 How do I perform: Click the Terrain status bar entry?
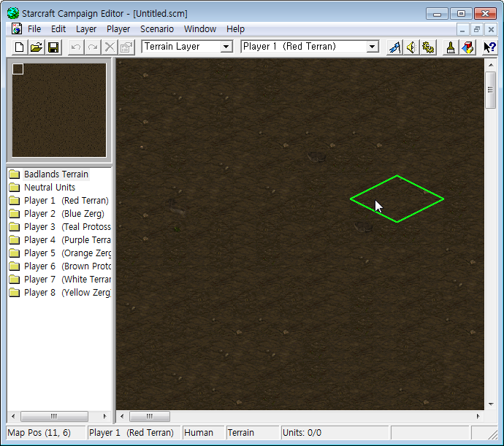tap(241, 433)
